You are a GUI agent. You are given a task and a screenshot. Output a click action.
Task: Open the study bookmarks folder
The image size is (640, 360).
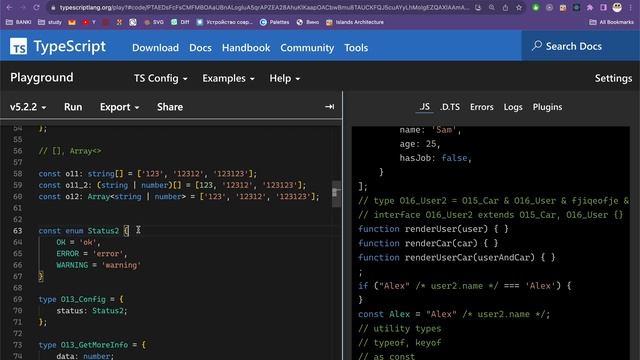tap(50, 22)
